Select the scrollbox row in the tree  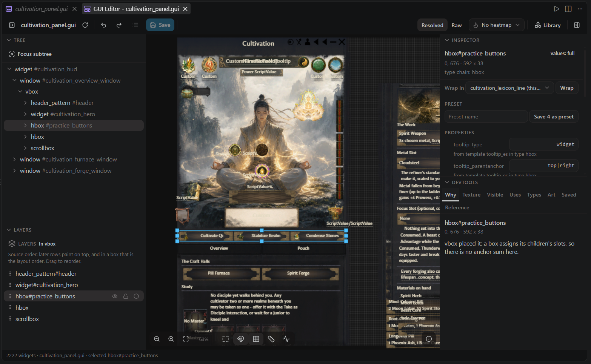(x=74, y=148)
